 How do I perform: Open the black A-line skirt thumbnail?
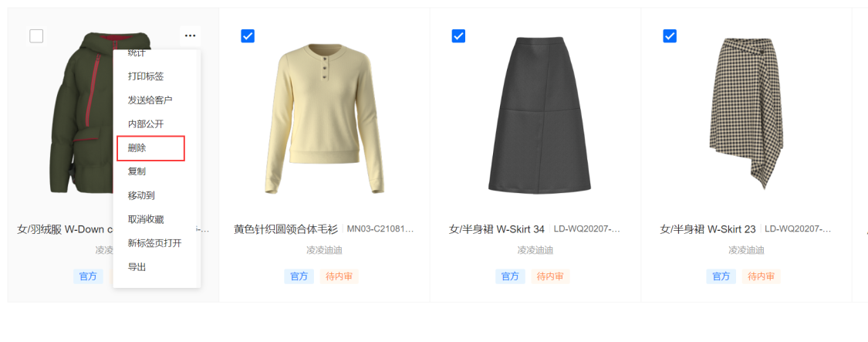coord(539,115)
